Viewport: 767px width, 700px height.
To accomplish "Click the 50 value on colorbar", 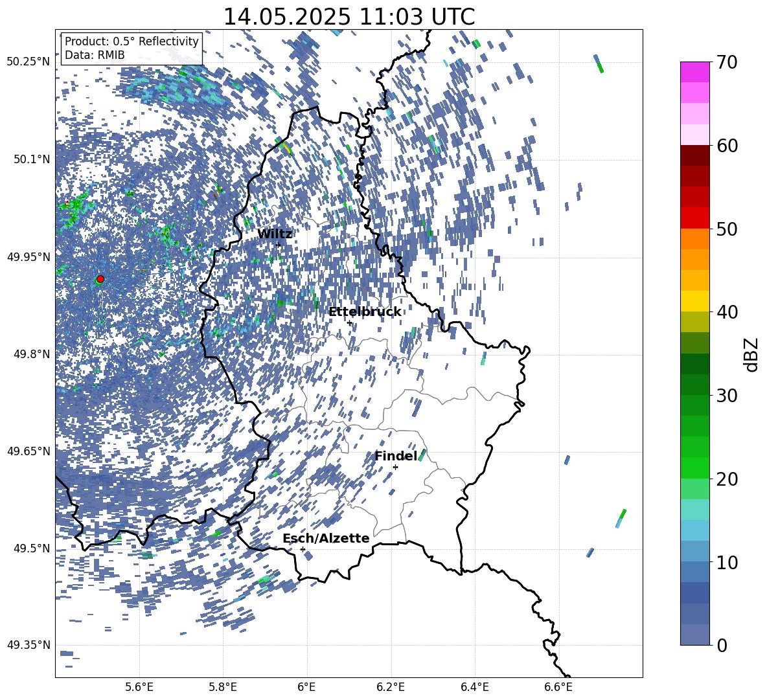I will point(727,229).
